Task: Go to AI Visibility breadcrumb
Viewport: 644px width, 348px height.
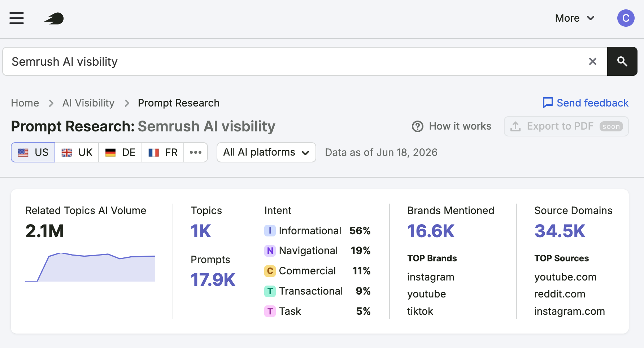Action: pyautogui.click(x=88, y=103)
